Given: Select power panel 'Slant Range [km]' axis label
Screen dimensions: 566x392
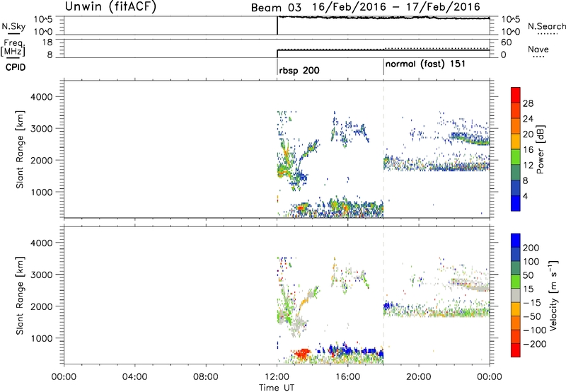Looking at the screenshot, I should [x=20, y=149].
